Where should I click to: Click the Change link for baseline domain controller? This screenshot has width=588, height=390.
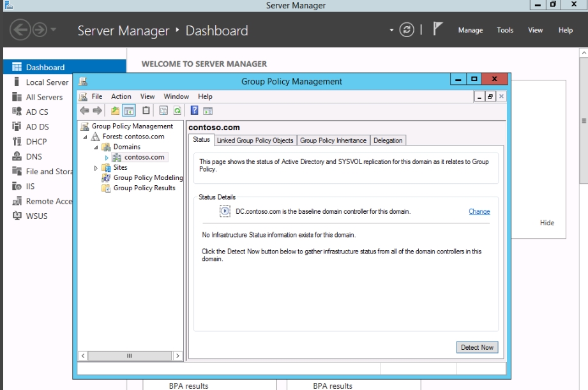coord(479,211)
